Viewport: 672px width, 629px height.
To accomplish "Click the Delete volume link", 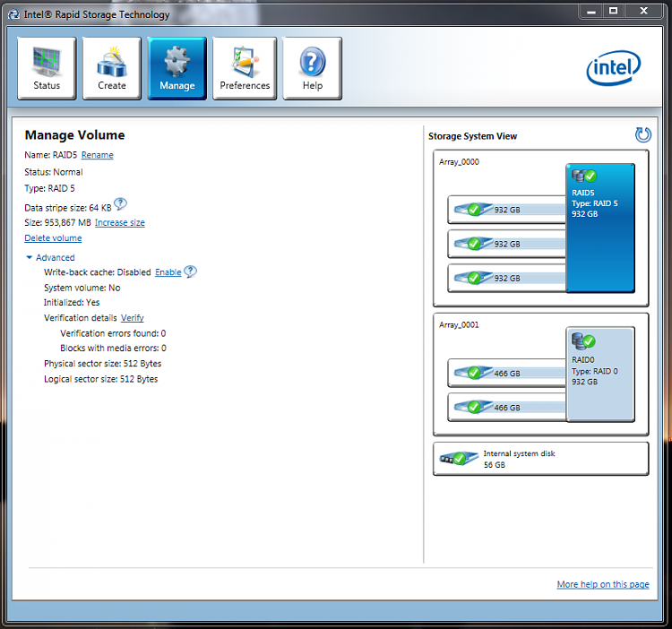I will 53,237.
